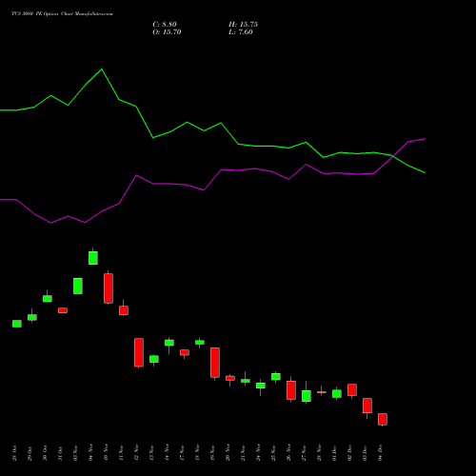The image size is (476, 476).
Task: Select the green 24 Nov candlestick
Action: (x=261, y=386)
